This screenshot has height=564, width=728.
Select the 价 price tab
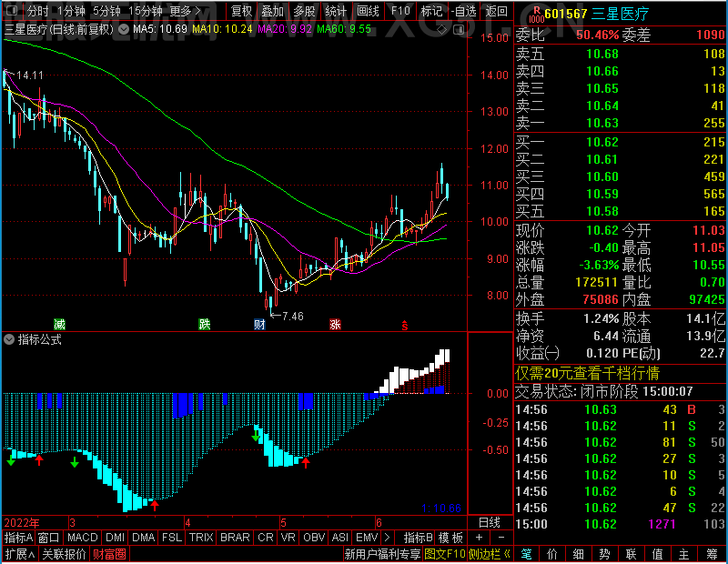coord(552,554)
